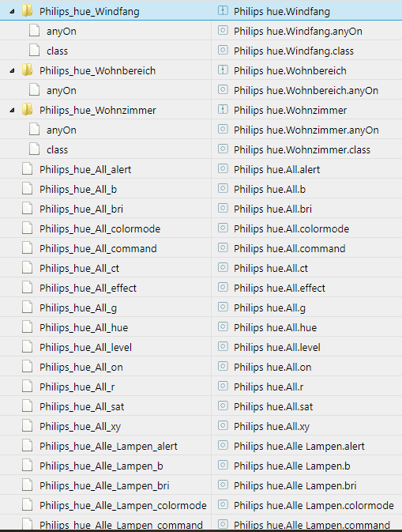
Task: Select the Philips_hue_All_effect item
Action: point(88,289)
